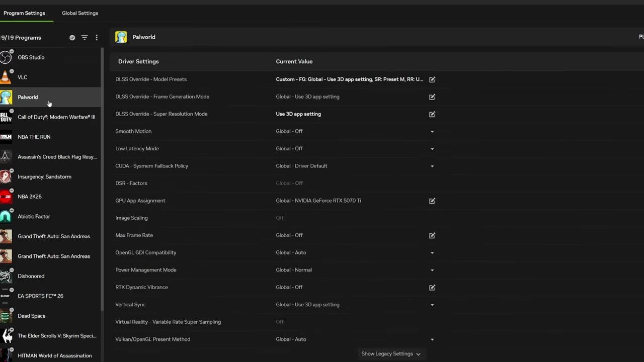
Task: Click the Image Scaling label
Action: [x=131, y=218]
